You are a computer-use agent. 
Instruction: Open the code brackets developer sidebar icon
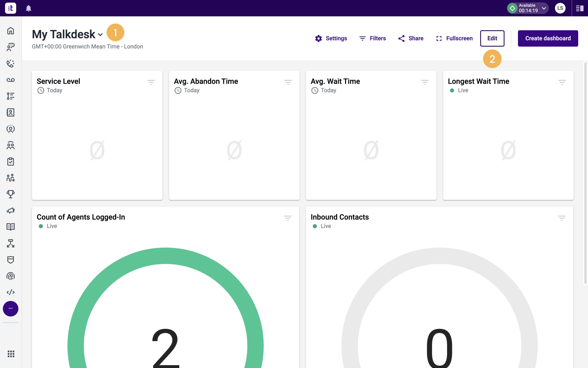10,292
